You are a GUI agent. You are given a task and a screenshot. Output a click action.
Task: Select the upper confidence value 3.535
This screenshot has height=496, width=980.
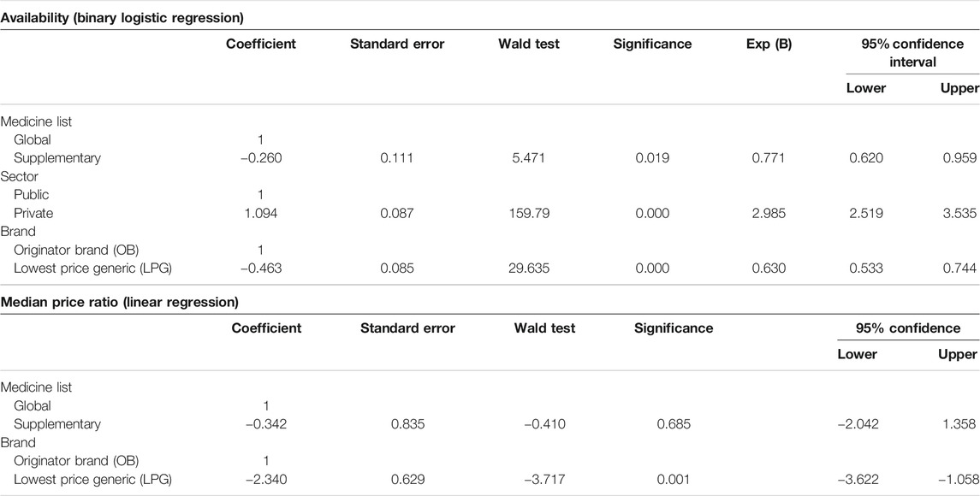(x=959, y=213)
